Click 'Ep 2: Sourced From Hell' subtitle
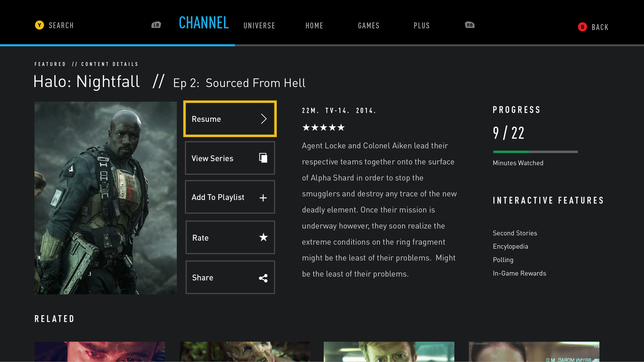 click(239, 83)
